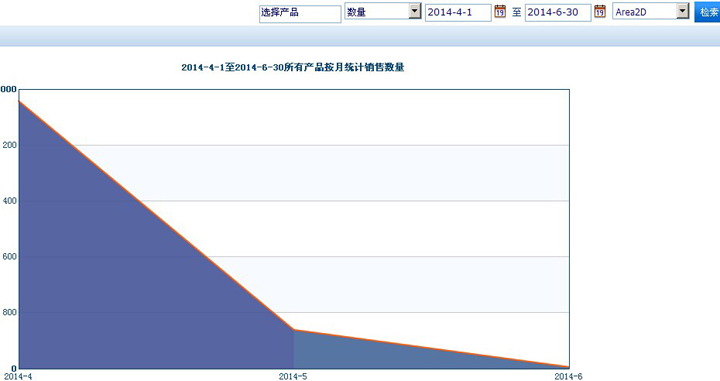Viewport: 720px width, 381px height.
Task: Focus the 2014-4-1 start date field
Action: [x=458, y=12]
